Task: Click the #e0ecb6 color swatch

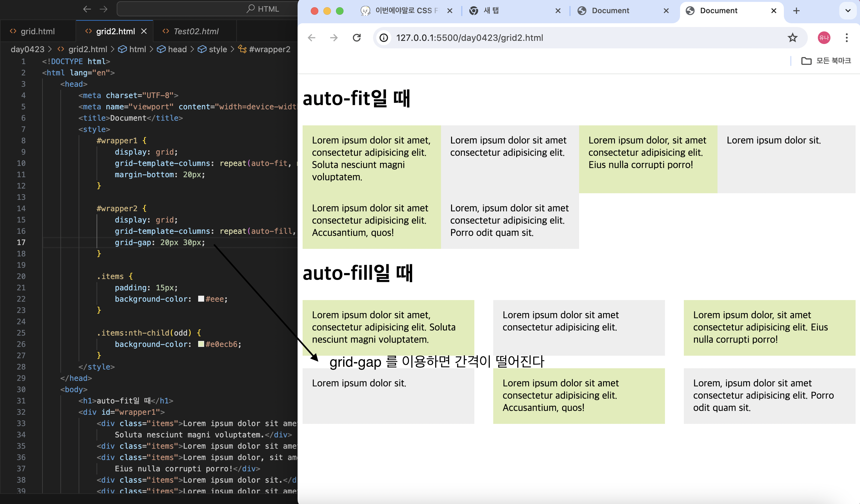Action: [x=201, y=344]
